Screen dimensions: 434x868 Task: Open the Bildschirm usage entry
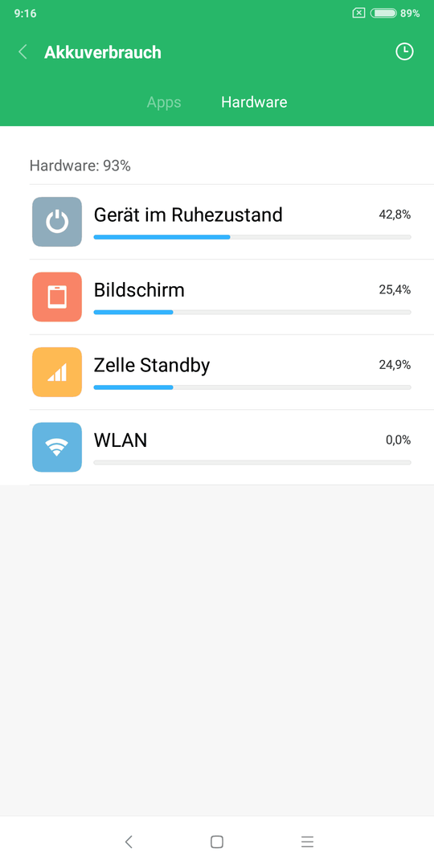point(231,297)
